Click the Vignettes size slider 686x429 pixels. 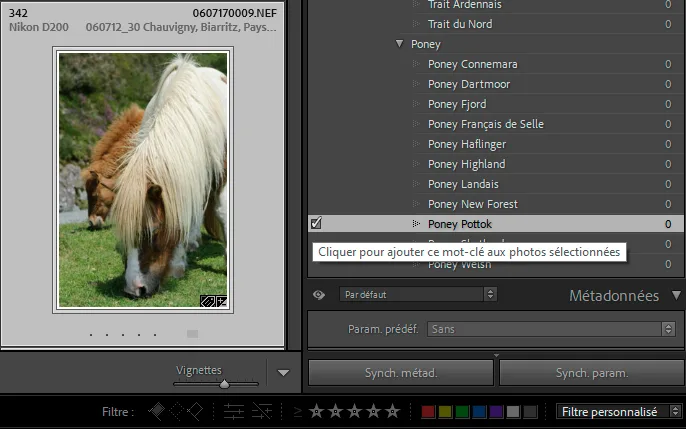(x=224, y=383)
